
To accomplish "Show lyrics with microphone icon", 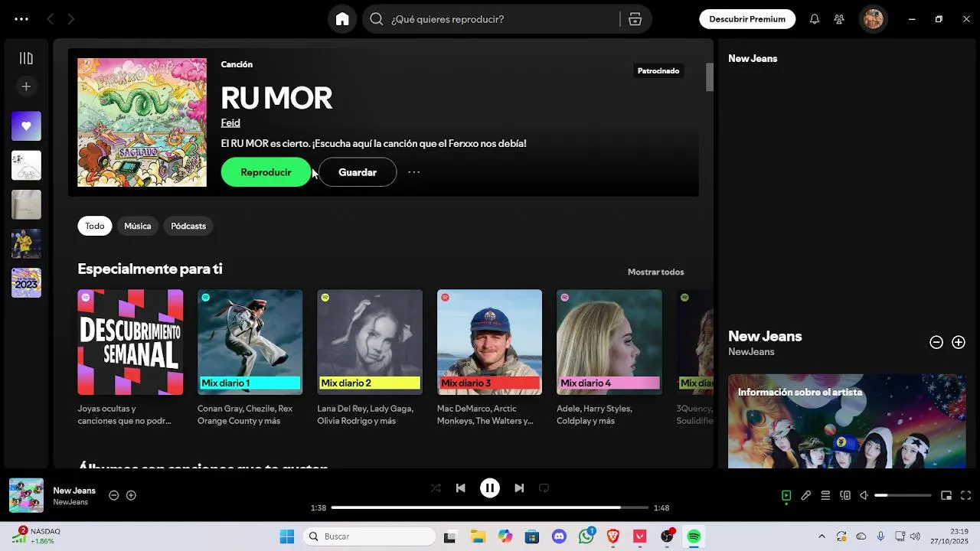I will (806, 495).
